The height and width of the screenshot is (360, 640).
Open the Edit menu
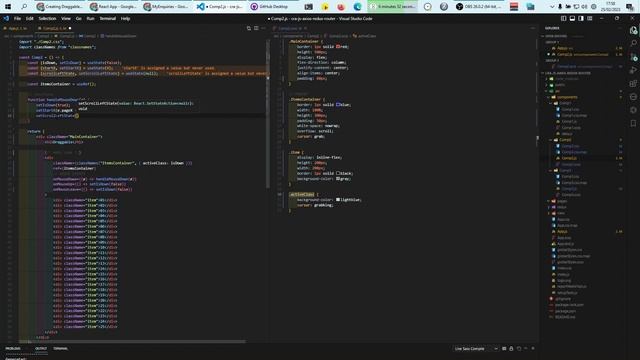pos(29,18)
